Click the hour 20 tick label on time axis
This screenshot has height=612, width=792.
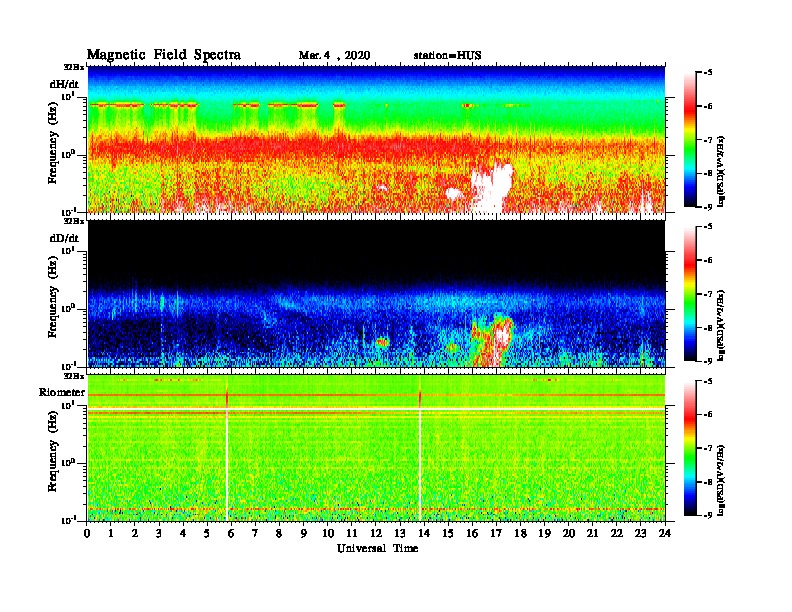click(569, 533)
